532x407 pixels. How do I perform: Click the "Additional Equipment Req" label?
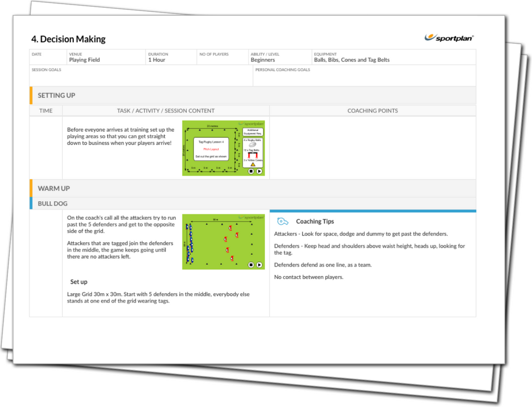(x=252, y=132)
